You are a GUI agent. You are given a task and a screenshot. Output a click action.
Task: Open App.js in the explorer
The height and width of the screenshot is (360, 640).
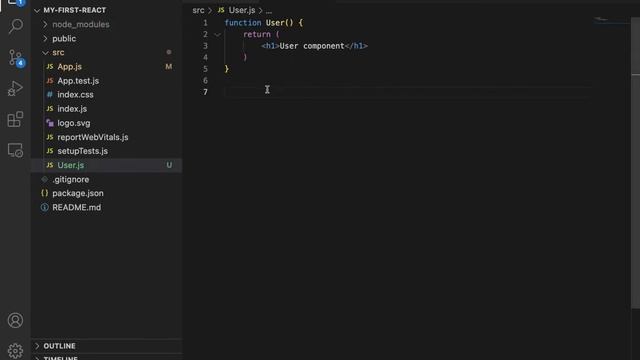(x=69, y=67)
